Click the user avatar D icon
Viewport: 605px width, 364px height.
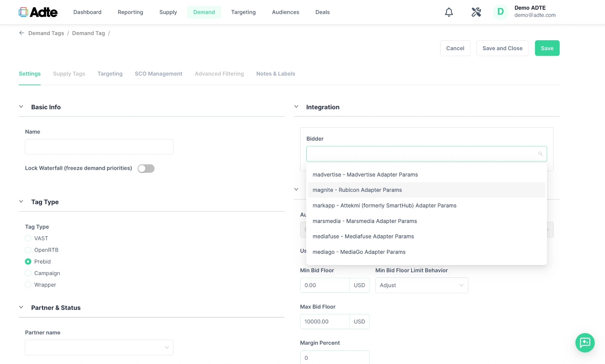pyautogui.click(x=501, y=12)
